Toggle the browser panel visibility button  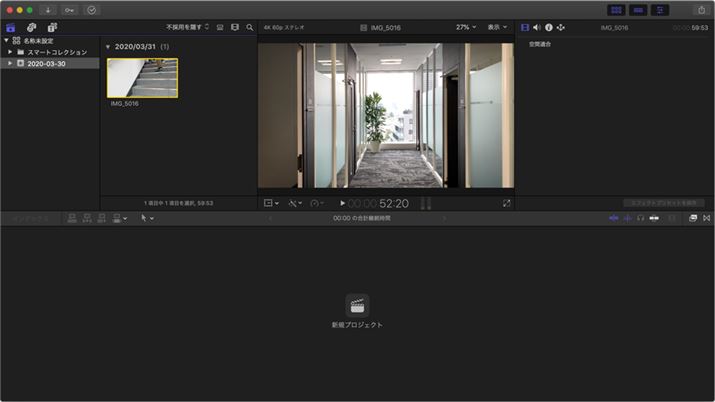point(615,9)
